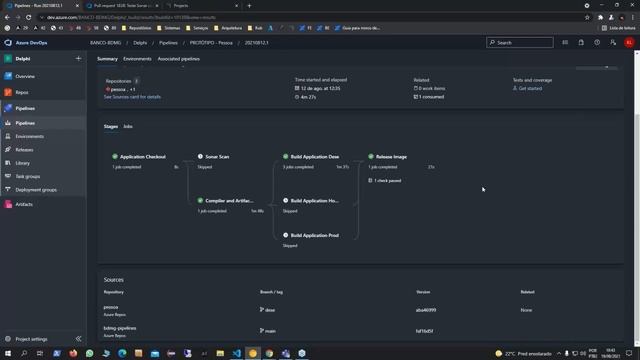The image size is (640, 360).
Task: Click the 1 check passed link
Action: click(387, 180)
